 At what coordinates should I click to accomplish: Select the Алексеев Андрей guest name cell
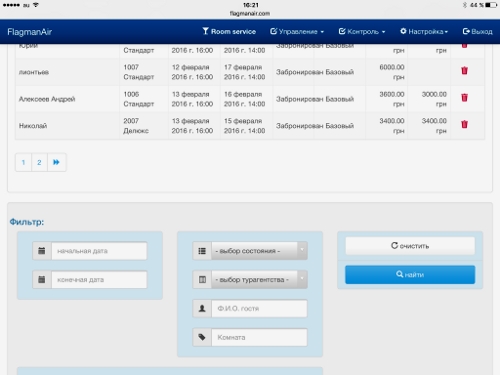pos(67,99)
